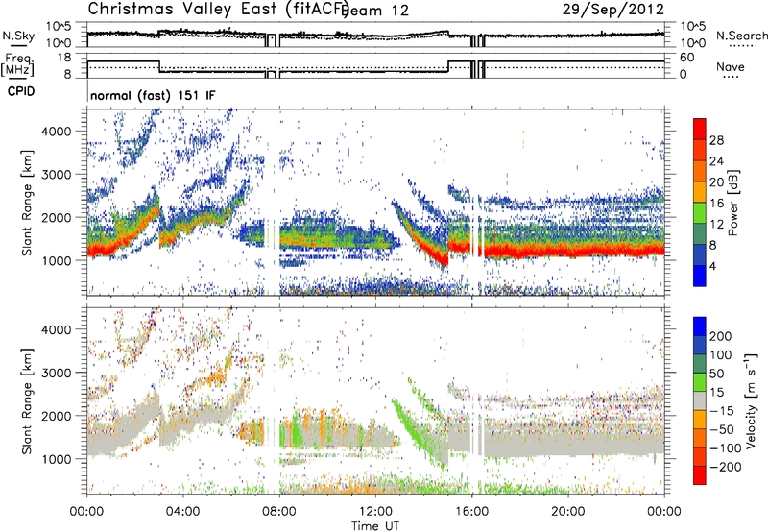The height and width of the screenshot is (532, 768).
Task: Click the 'Beam 12' label
Action: point(375,11)
